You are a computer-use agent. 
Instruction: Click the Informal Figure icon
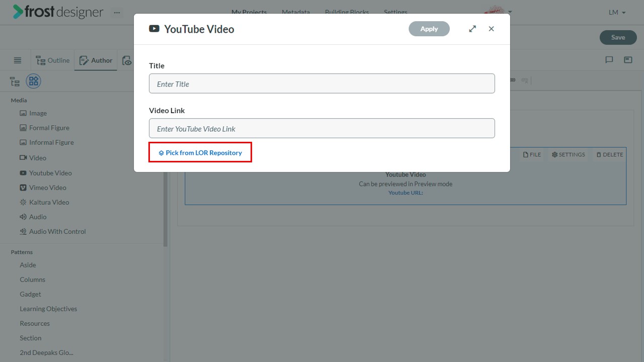click(x=23, y=142)
